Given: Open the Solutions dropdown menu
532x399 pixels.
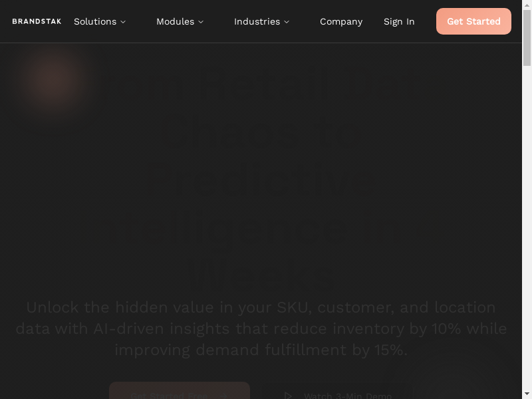Looking at the screenshot, I should pyautogui.click(x=100, y=21).
